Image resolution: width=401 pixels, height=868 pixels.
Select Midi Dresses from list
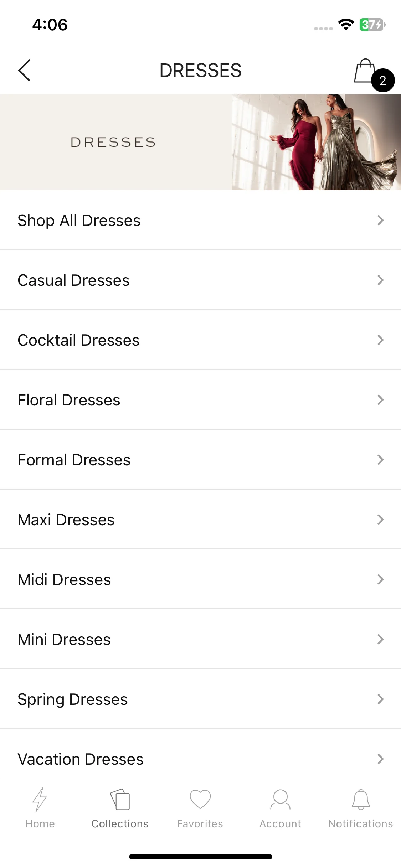pos(200,579)
